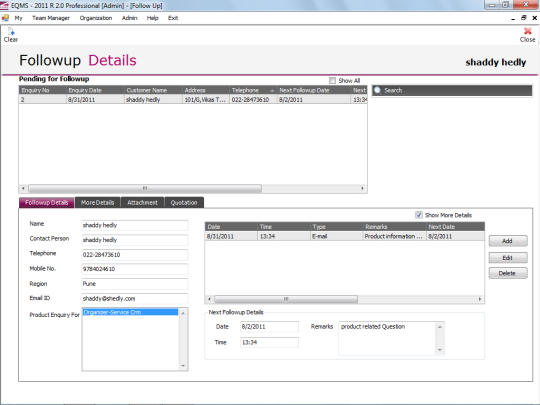Click down arrow in Remarks box scrollbar

(440, 350)
